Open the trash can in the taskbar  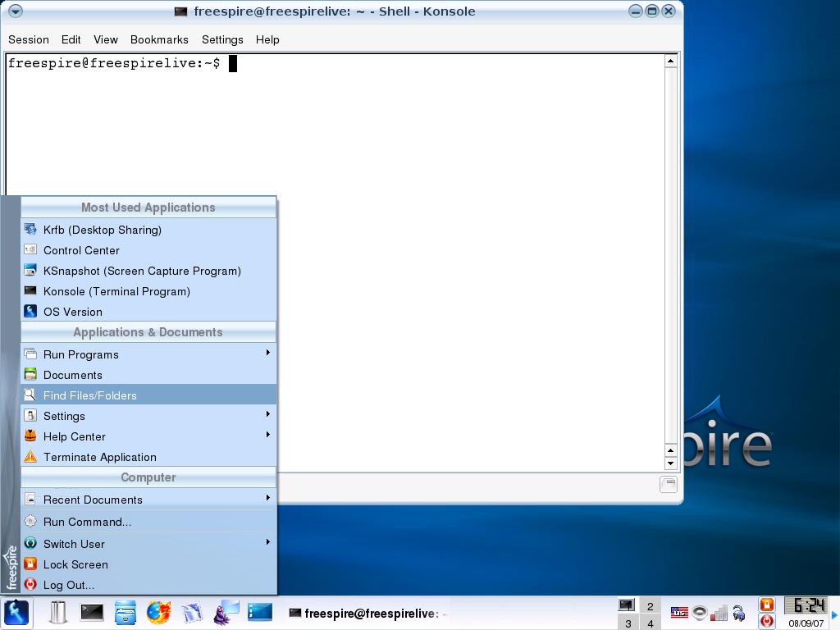(x=57, y=612)
